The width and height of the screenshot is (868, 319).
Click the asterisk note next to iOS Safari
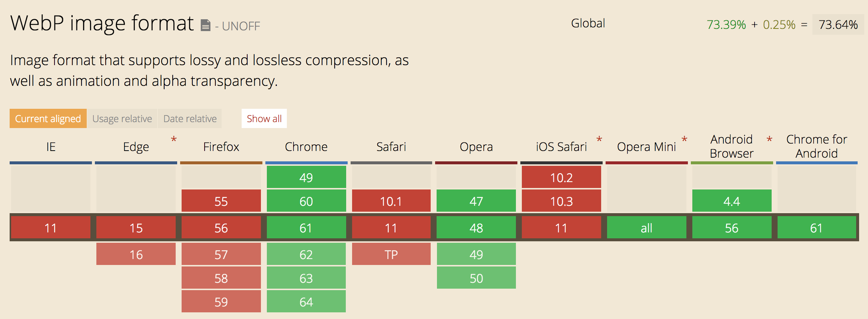599,140
